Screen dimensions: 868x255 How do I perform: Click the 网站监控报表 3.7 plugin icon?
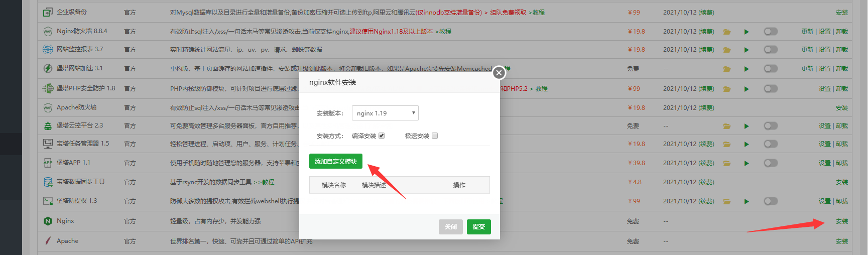[x=48, y=49]
